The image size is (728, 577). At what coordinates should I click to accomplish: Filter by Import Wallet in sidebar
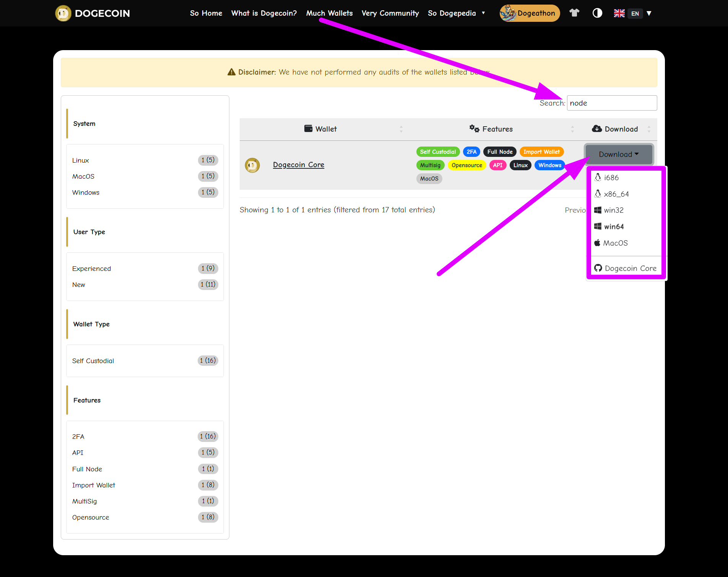[x=145, y=485]
